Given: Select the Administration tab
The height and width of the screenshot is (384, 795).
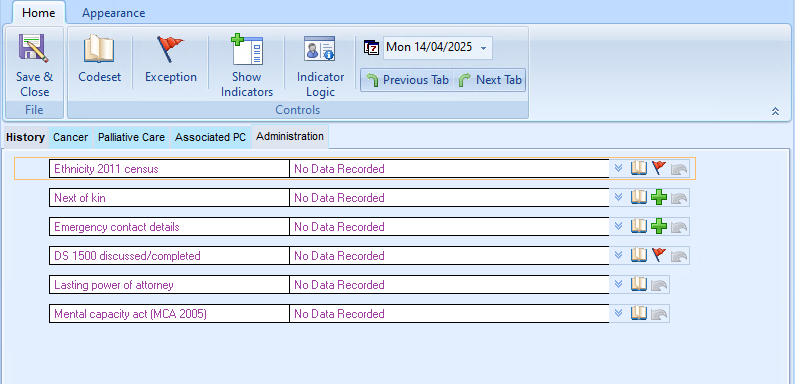Looking at the screenshot, I should click(290, 136).
